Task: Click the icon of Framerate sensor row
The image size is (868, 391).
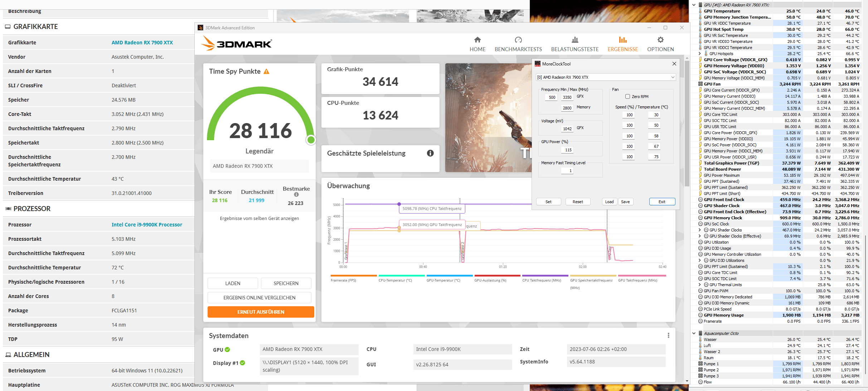Action: point(700,321)
